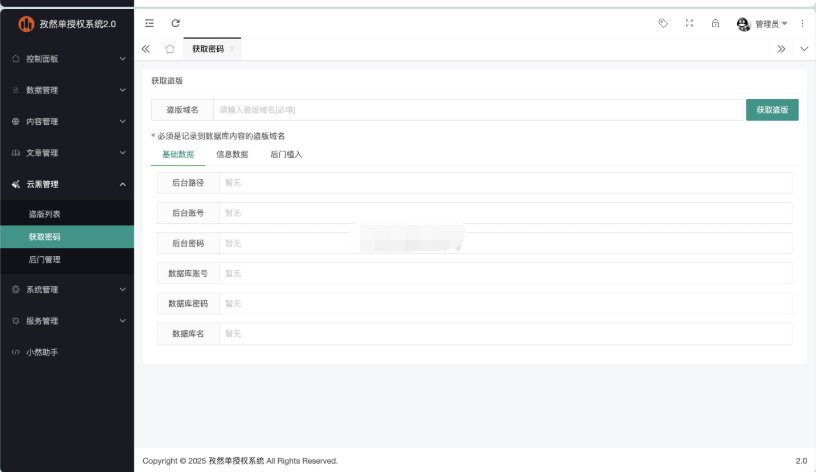Toggle the sidebar collapse icon

[x=149, y=23]
